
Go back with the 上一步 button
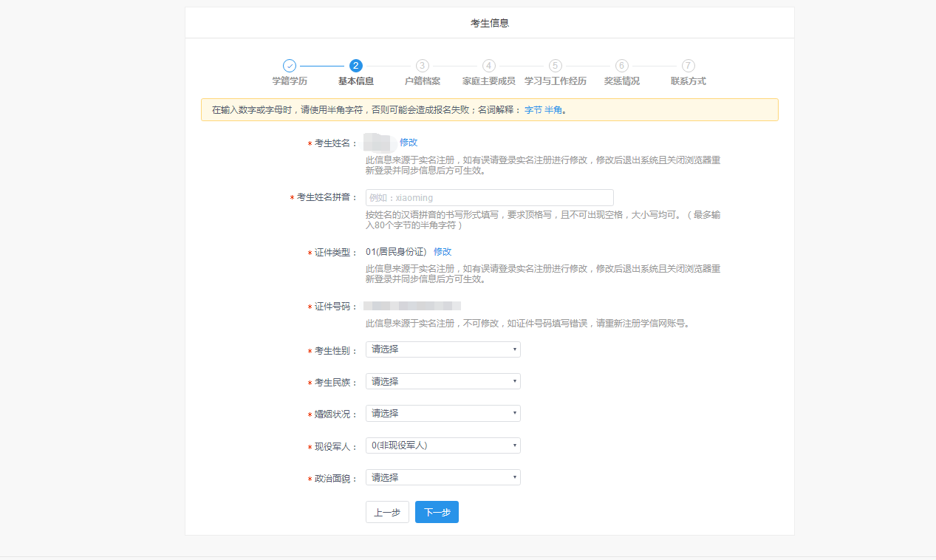click(x=387, y=512)
